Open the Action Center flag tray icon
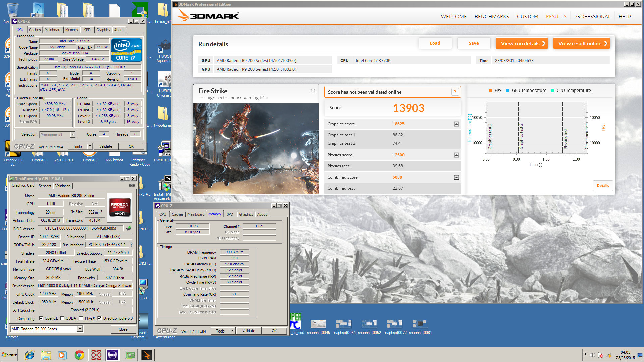Image resolution: width=644 pixels, height=362 pixels. (x=601, y=355)
